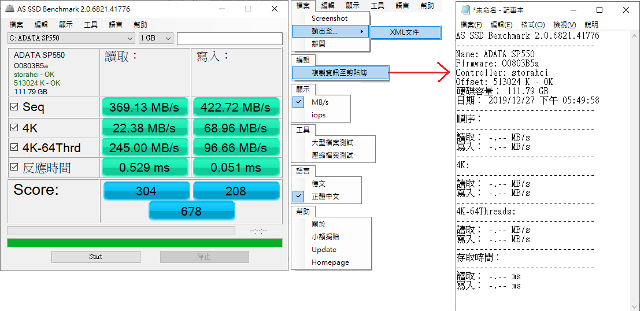Viewport: 644px width, 311px height.
Task: Click the Controller: storahci line in Notepad
Action: pyautogui.click(x=501, y=72)
